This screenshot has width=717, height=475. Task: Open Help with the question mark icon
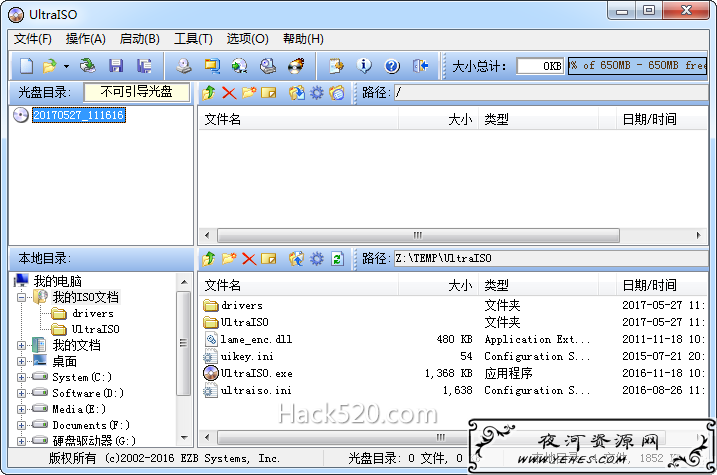392,66
